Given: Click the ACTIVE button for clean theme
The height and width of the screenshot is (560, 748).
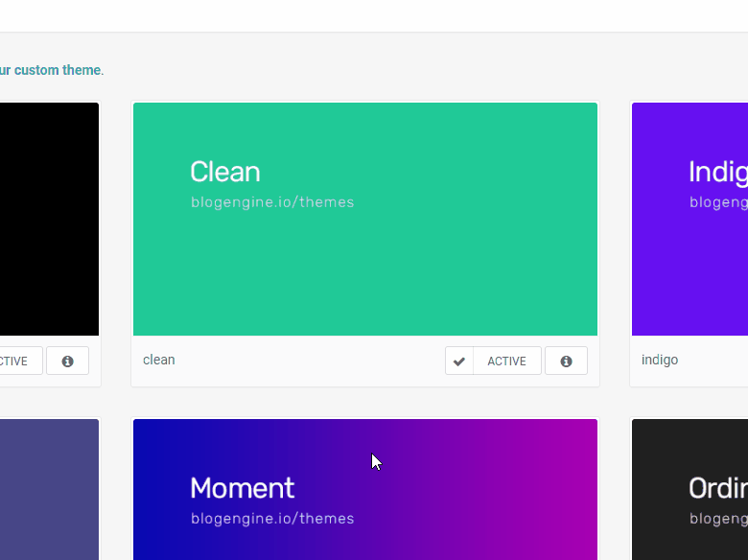Looking at the screenshot, I should [x=506, y=362].
